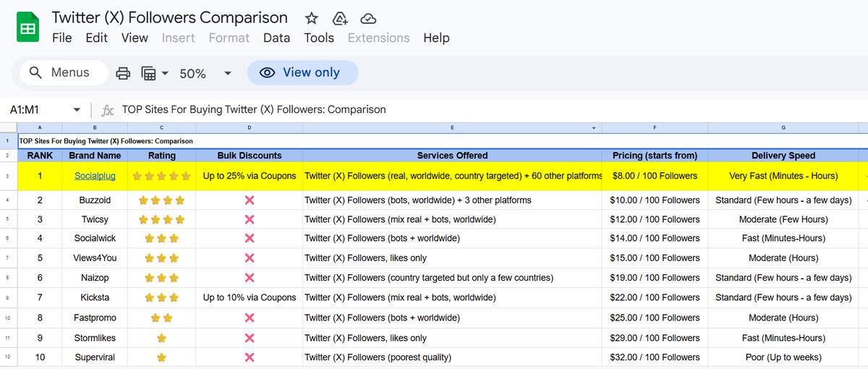Select row 3 header

pyautogui.click(x=8, y=176)
